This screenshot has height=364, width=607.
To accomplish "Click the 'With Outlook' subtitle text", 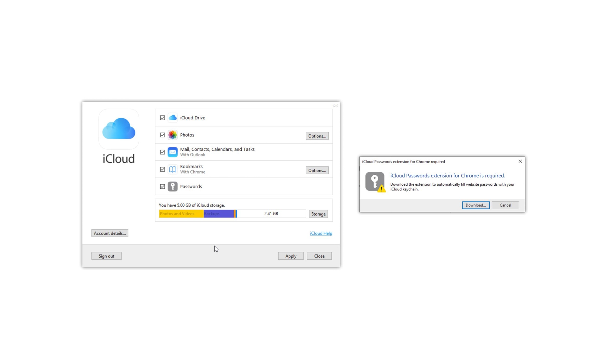I will click(192, 155).
